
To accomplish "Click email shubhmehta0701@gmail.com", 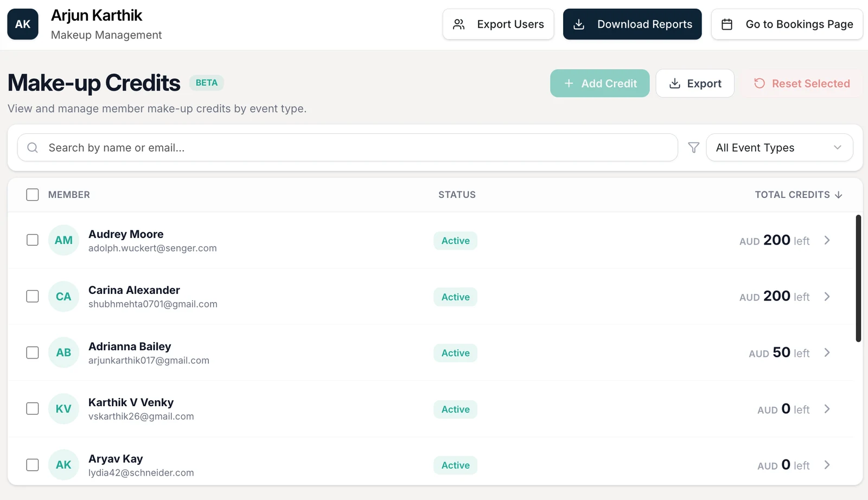I will coord(153,304).
